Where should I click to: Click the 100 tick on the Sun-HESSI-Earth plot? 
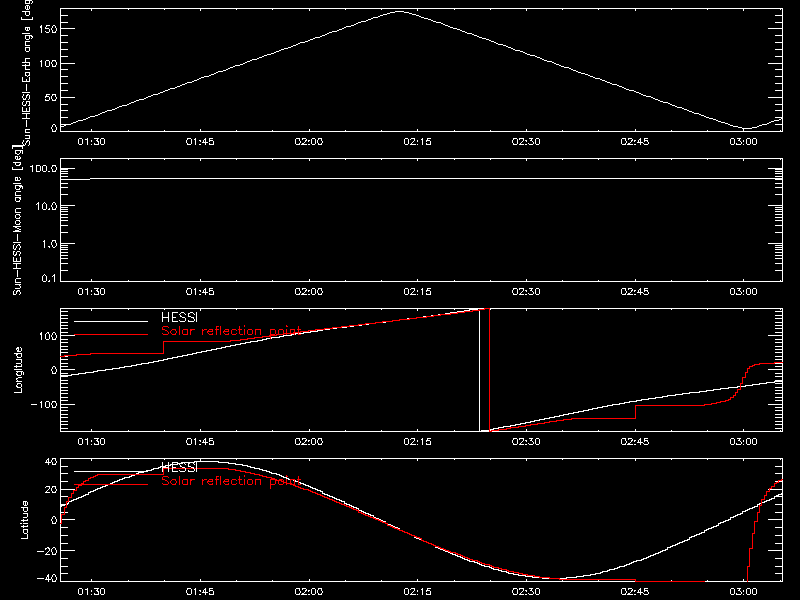point(47,63)
